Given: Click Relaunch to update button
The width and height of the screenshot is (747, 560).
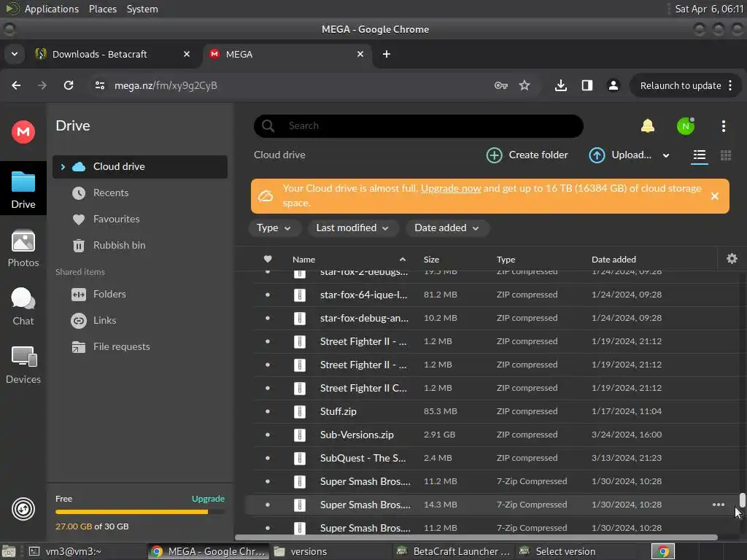Looking at the screenshot, I should 681,86.
